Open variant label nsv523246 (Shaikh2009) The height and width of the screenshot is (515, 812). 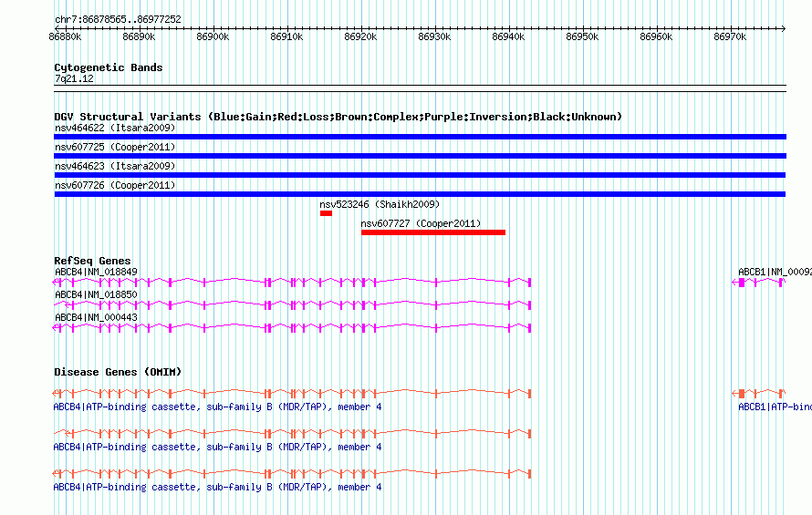(380, 204)
